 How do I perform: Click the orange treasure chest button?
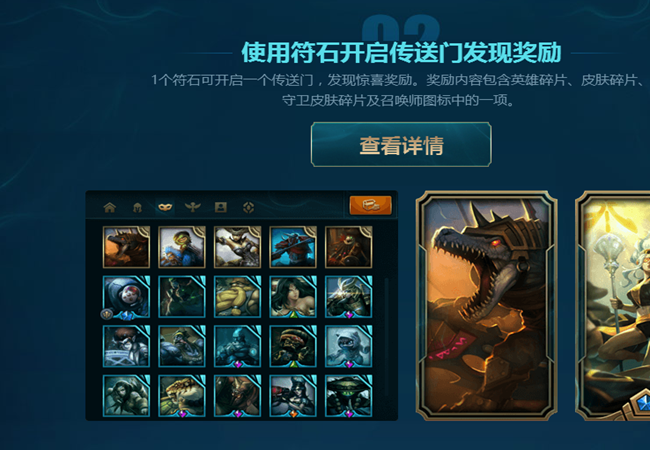click(370, 205)
